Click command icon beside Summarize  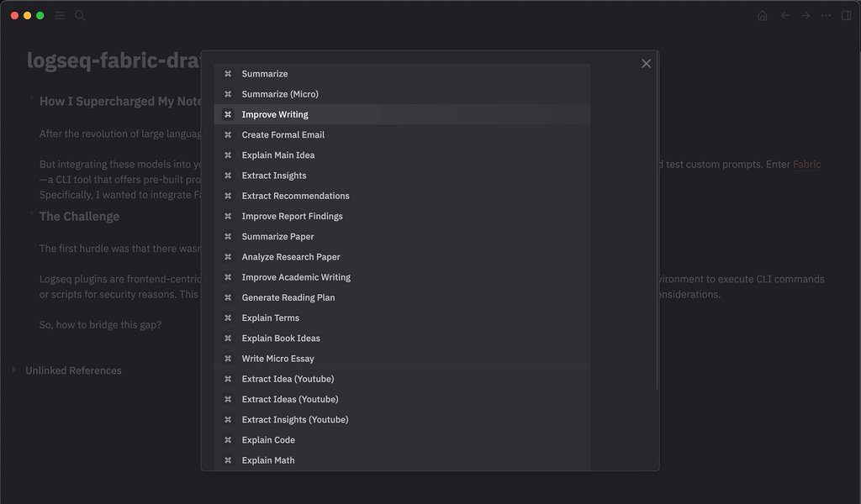(x=228, y=73)
